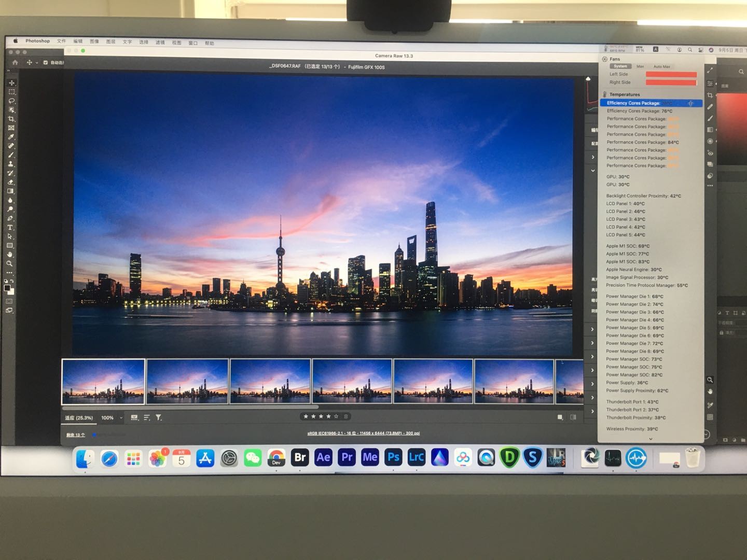Select the Eraser tool

pos(11,182)
